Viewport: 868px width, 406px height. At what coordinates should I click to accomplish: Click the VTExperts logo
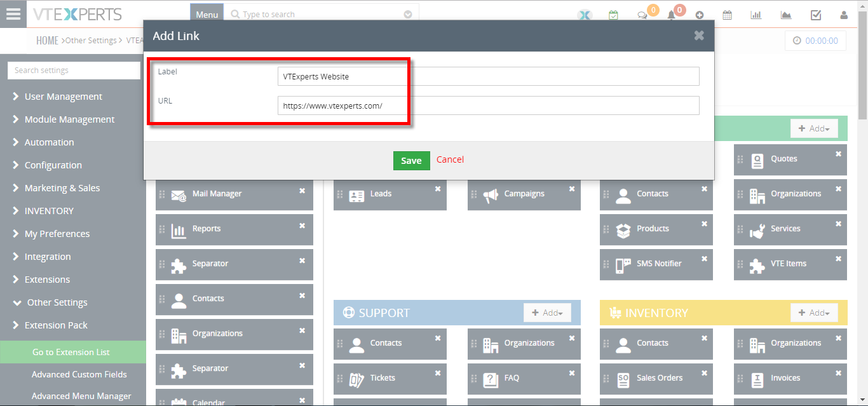tap(76, 14)
